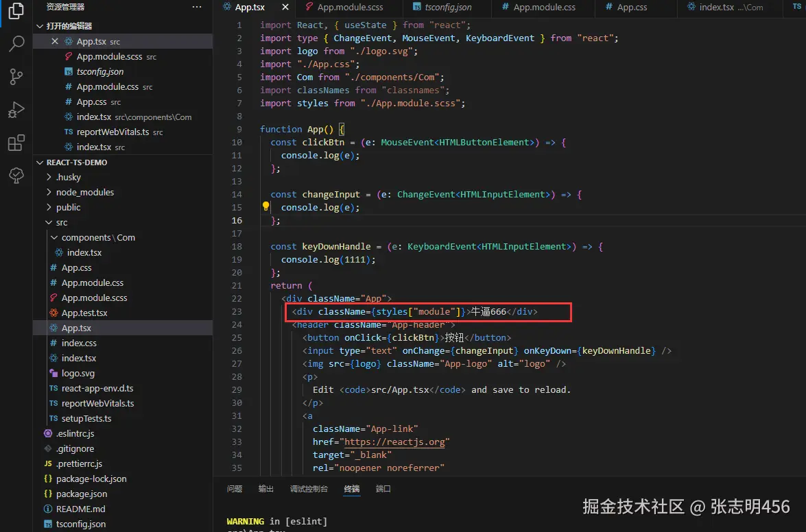Open .eslintrc.js file
Viewport: 806px width, 532px height.
(123, 433)
